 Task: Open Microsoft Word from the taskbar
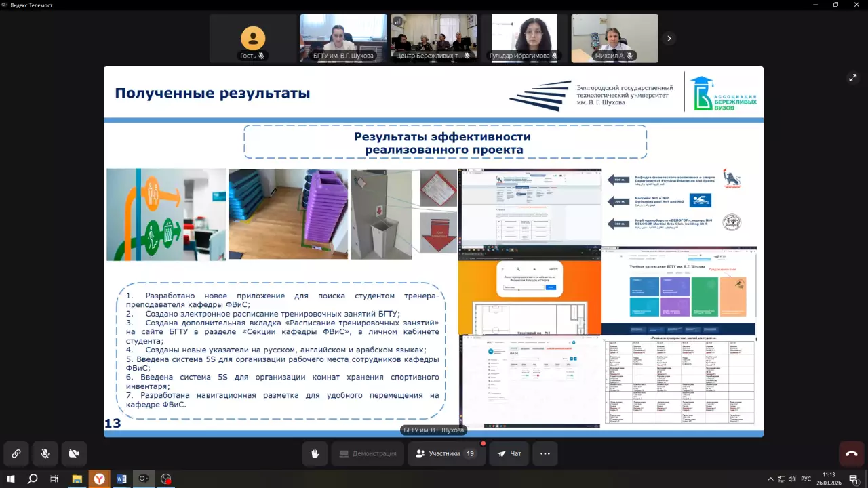coord(121,479)
